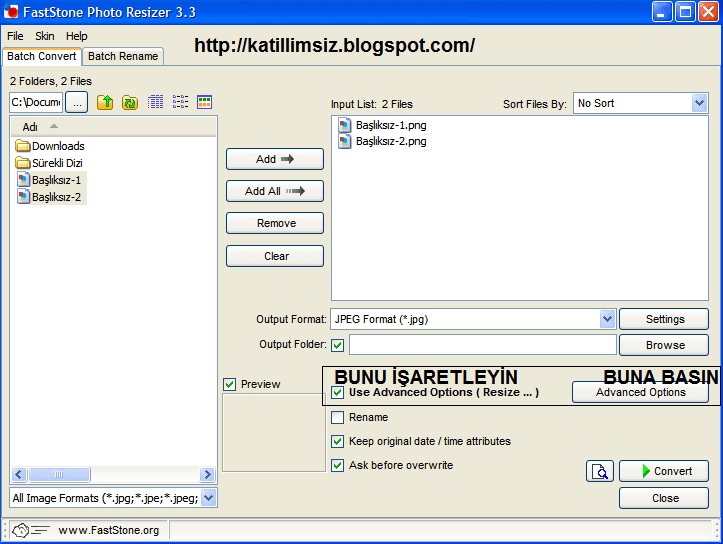Toggle Keep original date / time attributes
The width and height of the screenshot is (723, 544).
(338, 441)
